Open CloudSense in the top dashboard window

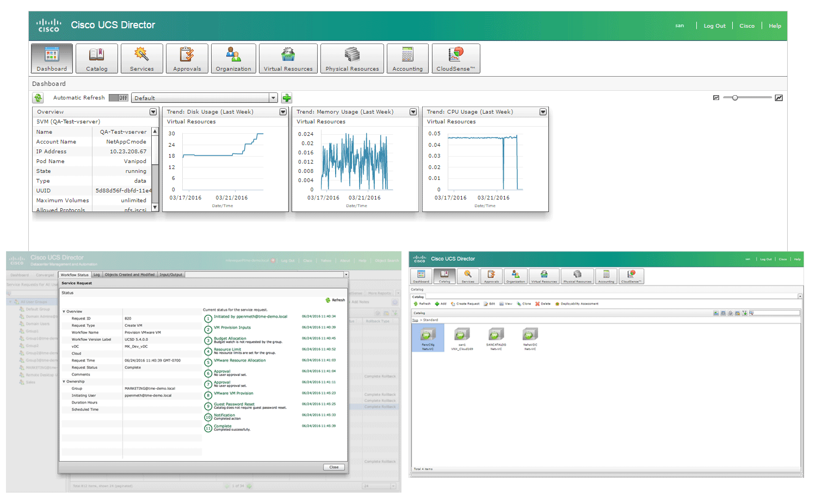point(456,58)
